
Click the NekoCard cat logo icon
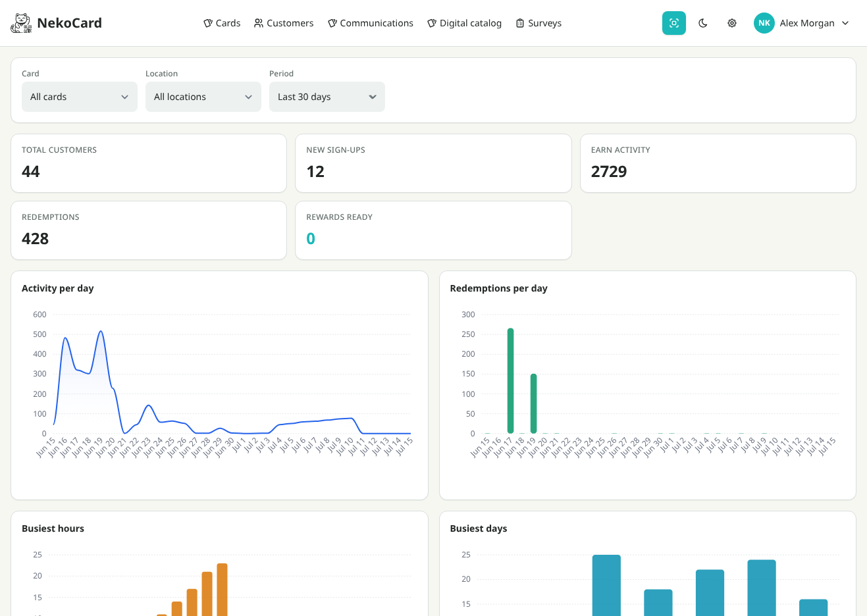[x=21, y=23]
